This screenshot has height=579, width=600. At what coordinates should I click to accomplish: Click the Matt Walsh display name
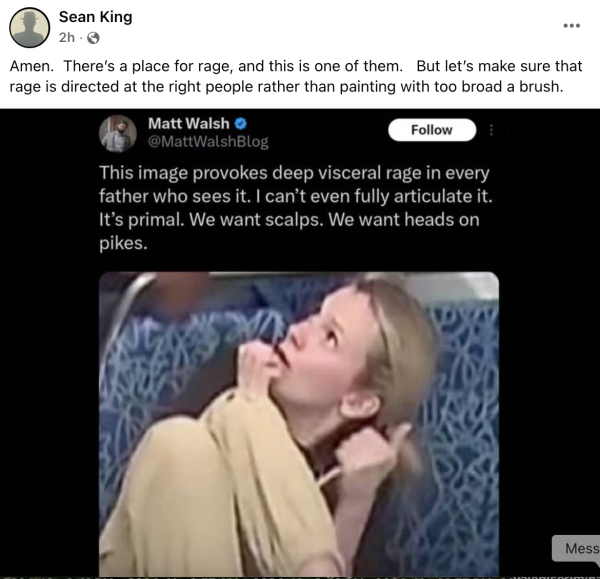click(x=189, y=124)
